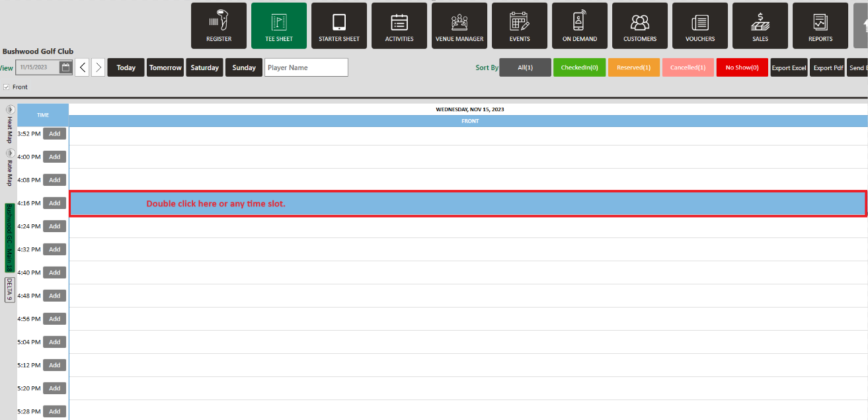Jump to Sunday's tee sheet
868x420 pixels.
click(244, 67)
